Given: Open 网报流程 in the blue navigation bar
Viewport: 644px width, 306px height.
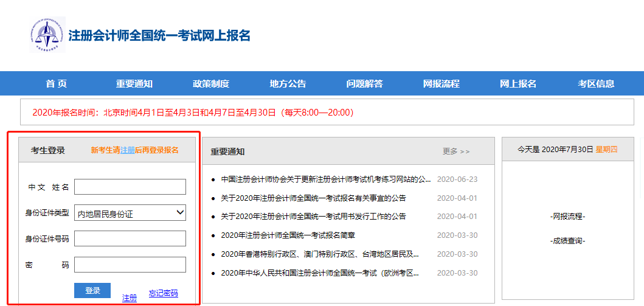Looking at the screenshot, I should [441, 84].
